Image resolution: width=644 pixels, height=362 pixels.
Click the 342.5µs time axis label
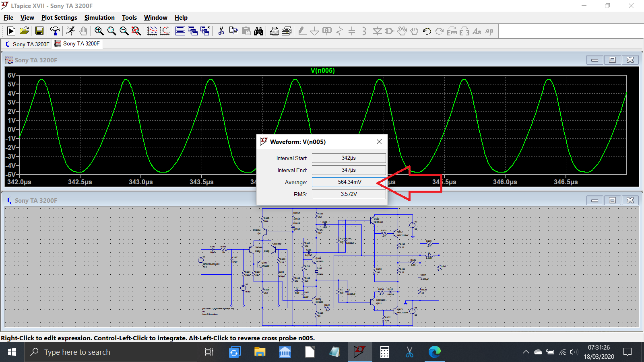(80, 182)
